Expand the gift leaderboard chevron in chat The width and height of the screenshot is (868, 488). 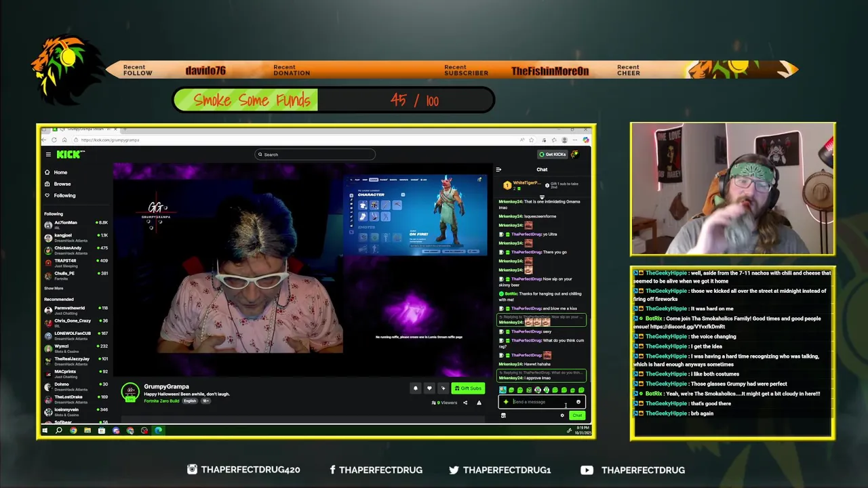coord(542,197)
